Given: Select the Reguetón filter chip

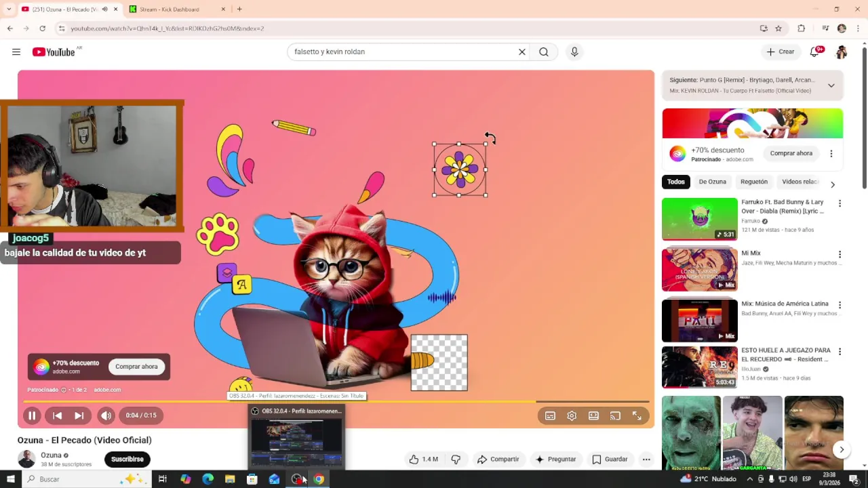Looking at the screenshot, I should click(754, 182).
